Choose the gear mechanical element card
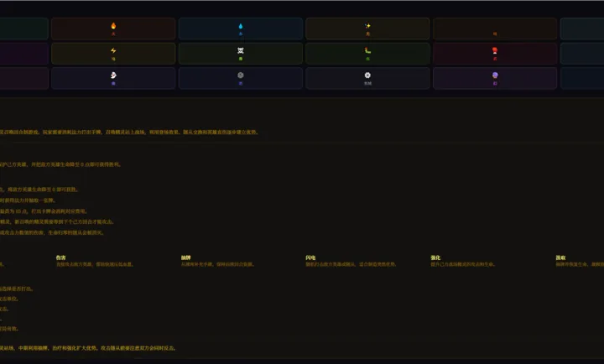 367,78
